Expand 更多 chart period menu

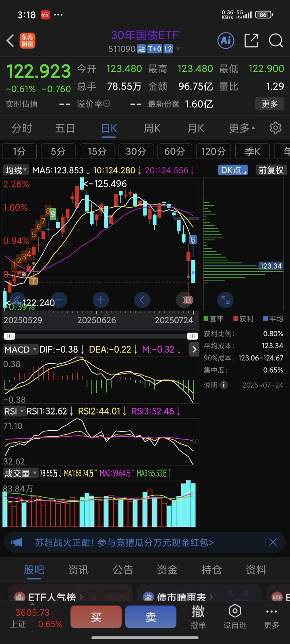coord(242,128)
